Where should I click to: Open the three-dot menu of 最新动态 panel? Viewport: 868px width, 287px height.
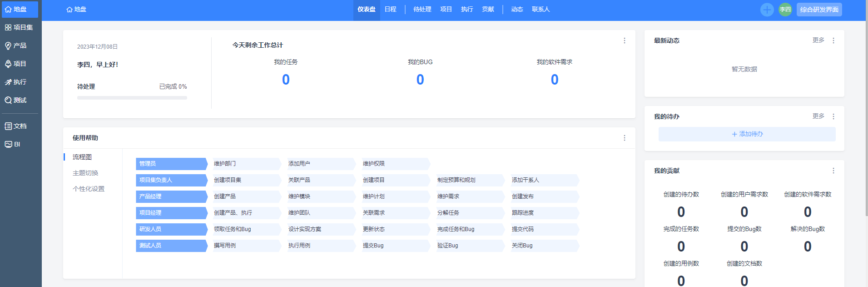tap(833, 40)
